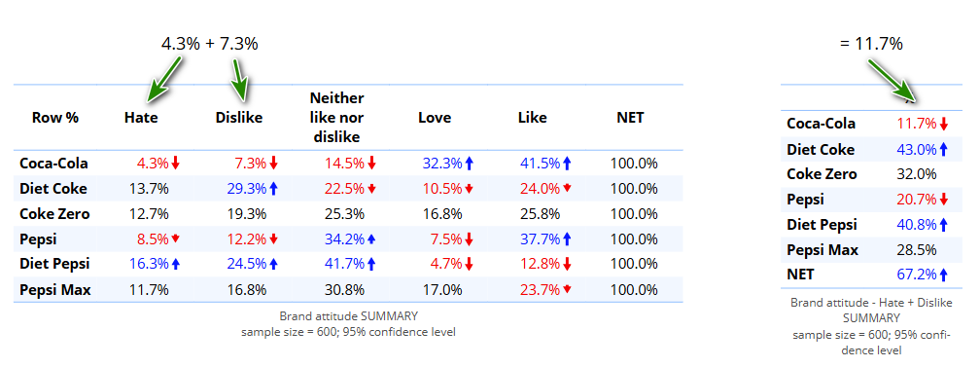
Task: Click the Coca-Cola NET 100.0% cell
Action: click(634, 164)
